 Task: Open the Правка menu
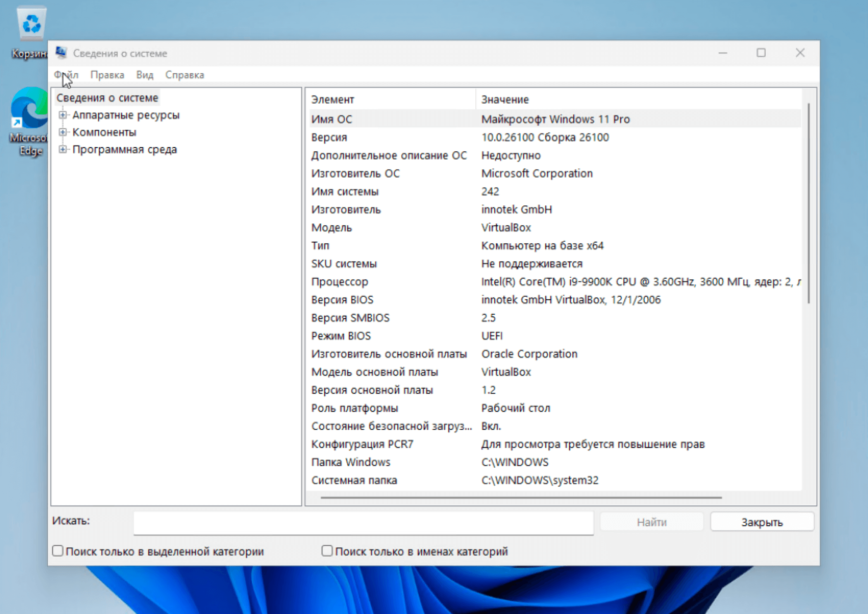[107, 75]
